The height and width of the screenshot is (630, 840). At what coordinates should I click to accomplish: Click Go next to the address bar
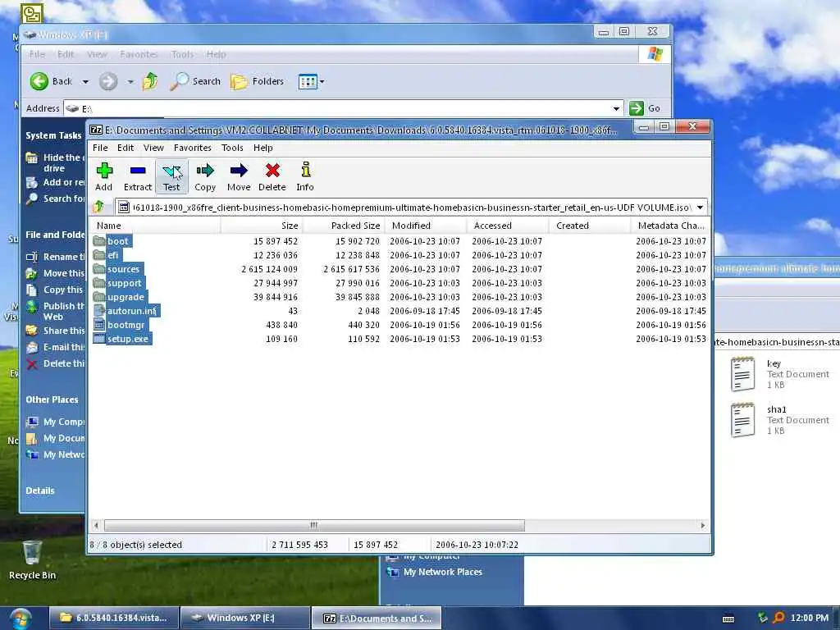(x=645, y=108)
